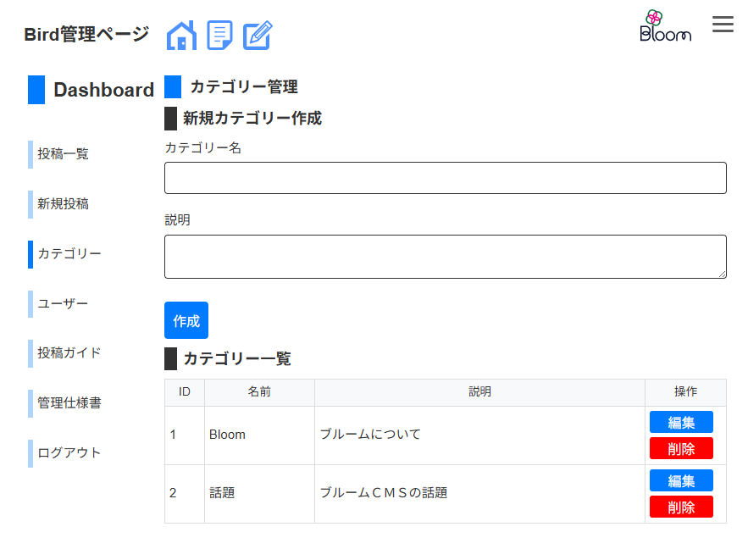
Task: Delete the Bloom category with 削除
Action: coord(681,448)
